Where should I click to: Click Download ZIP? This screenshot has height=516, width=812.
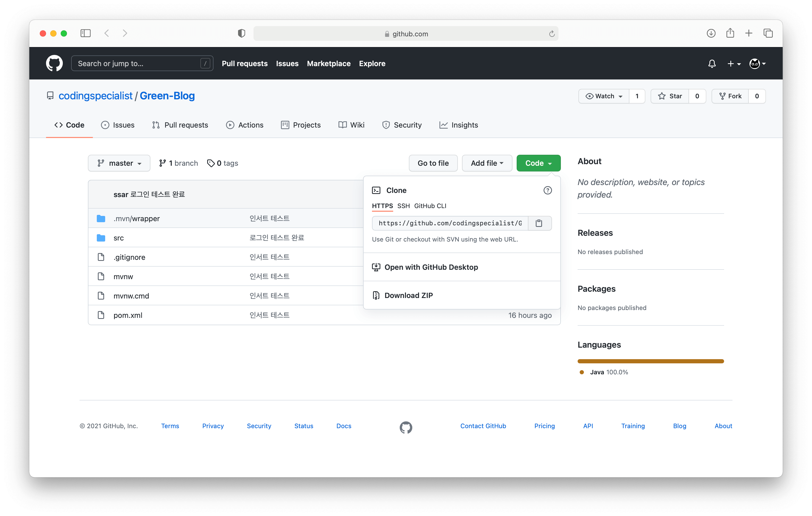[x=462, y=295]
